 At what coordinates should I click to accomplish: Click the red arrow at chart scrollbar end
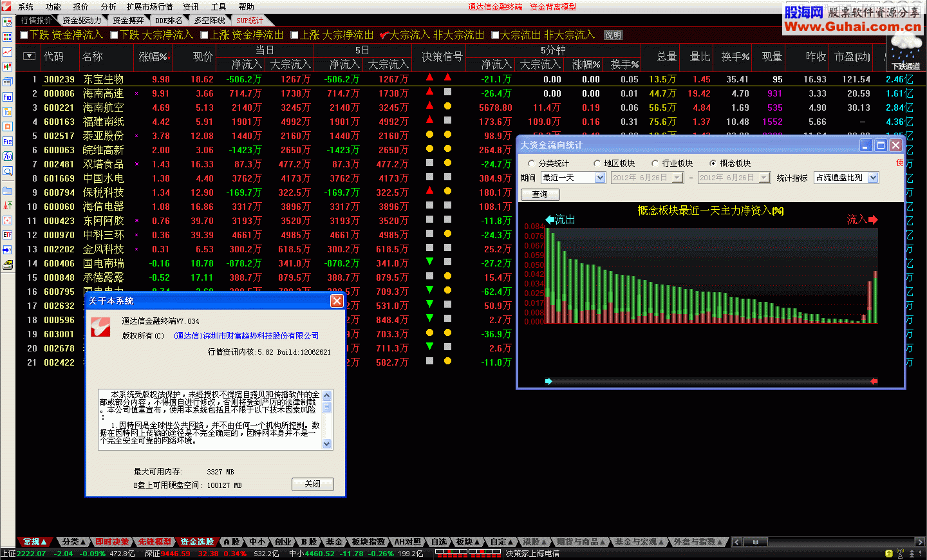click(874, 382)
